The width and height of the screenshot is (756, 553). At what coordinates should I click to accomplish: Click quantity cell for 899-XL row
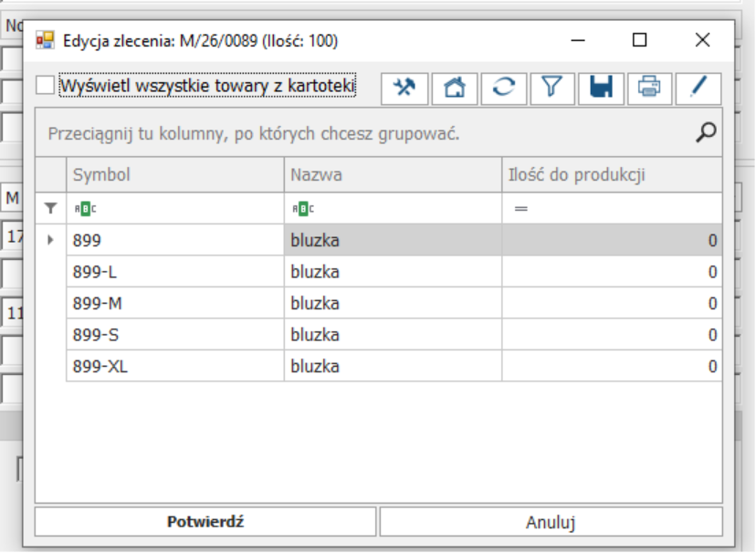click(x=611, y=366)
